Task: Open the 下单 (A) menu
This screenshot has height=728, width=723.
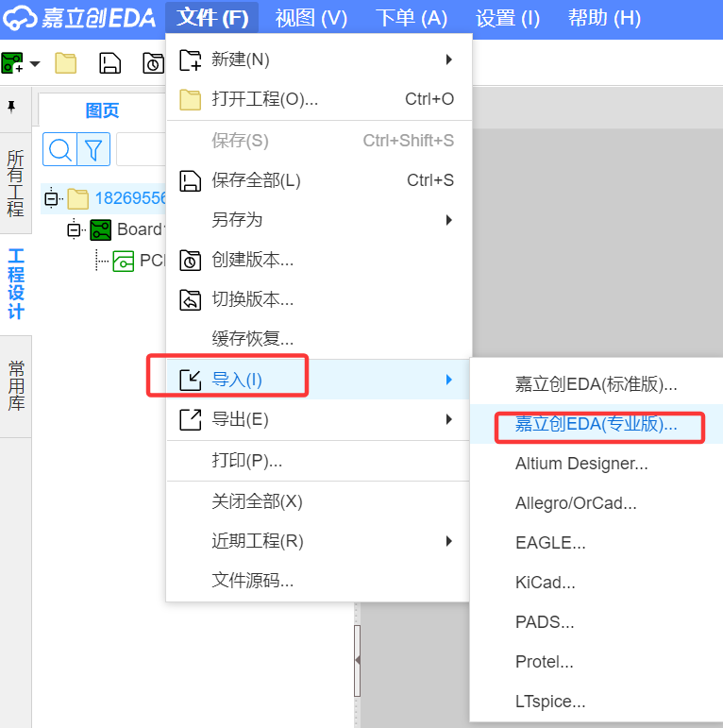Action: [x=412, y=18]
